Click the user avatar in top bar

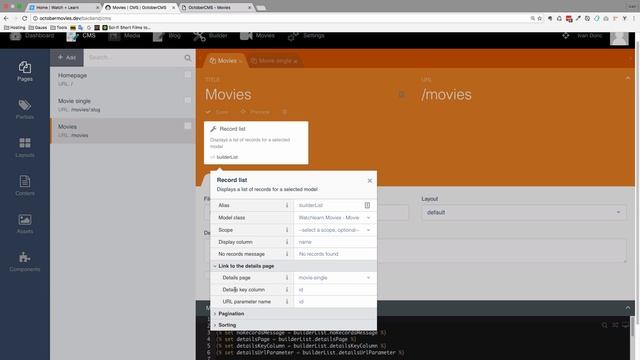click(619, 38)
